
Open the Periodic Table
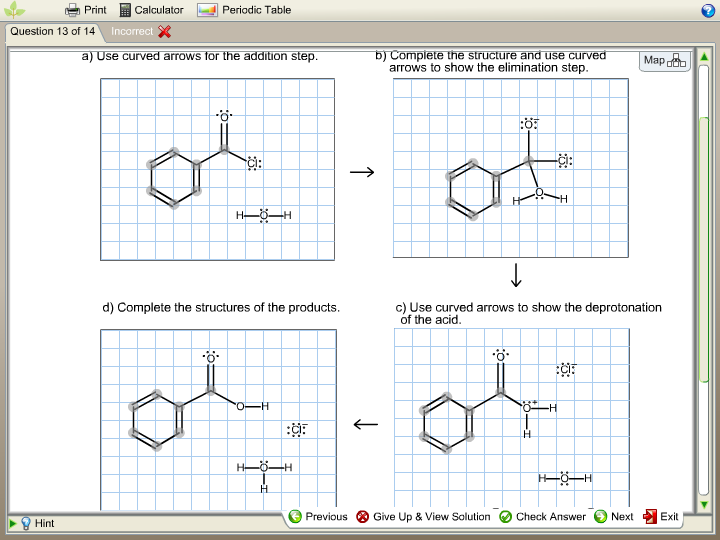click(x=244, y=10)
